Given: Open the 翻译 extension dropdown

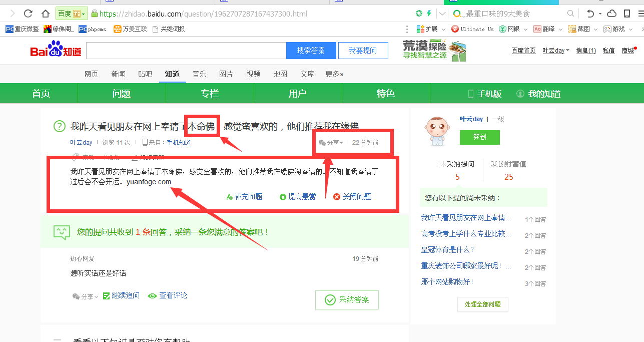Looking at the screenshot, I should pyautogui.click(x=548, y=29).
